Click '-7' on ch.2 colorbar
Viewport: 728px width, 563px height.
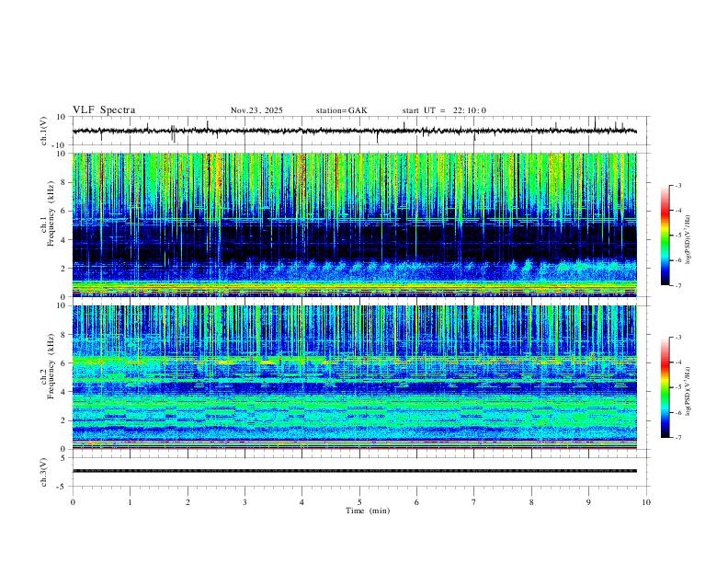[x=677, y=438]
